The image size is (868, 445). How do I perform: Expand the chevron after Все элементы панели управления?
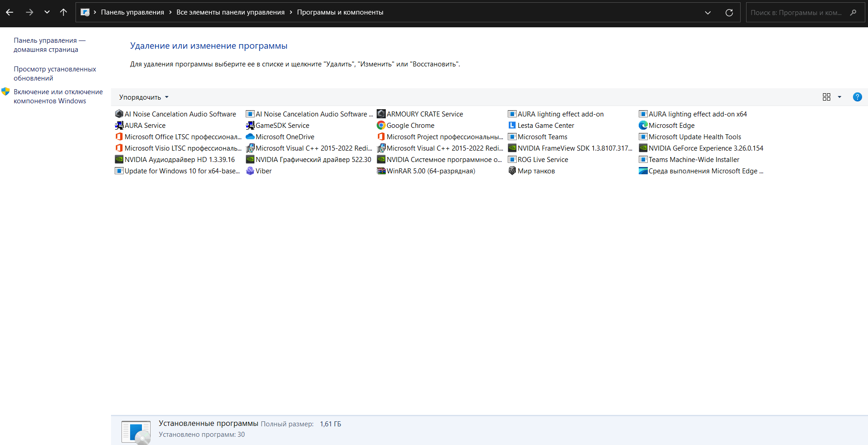tap(291, 12)
